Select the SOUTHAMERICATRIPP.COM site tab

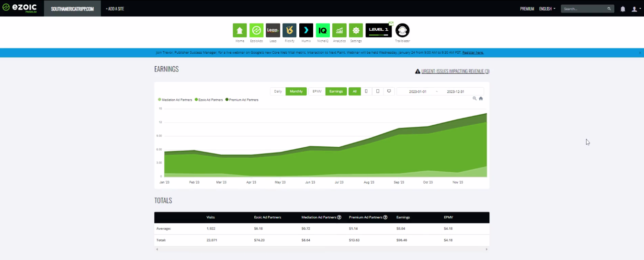click(72, 9)
